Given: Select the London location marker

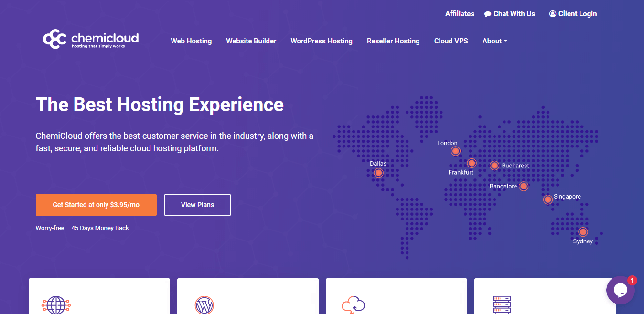Looking at the screenshot, I should (456, 151).
